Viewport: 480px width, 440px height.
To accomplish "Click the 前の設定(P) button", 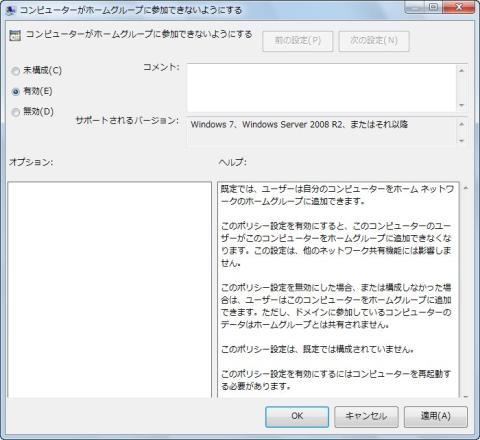I will point(298,41).
